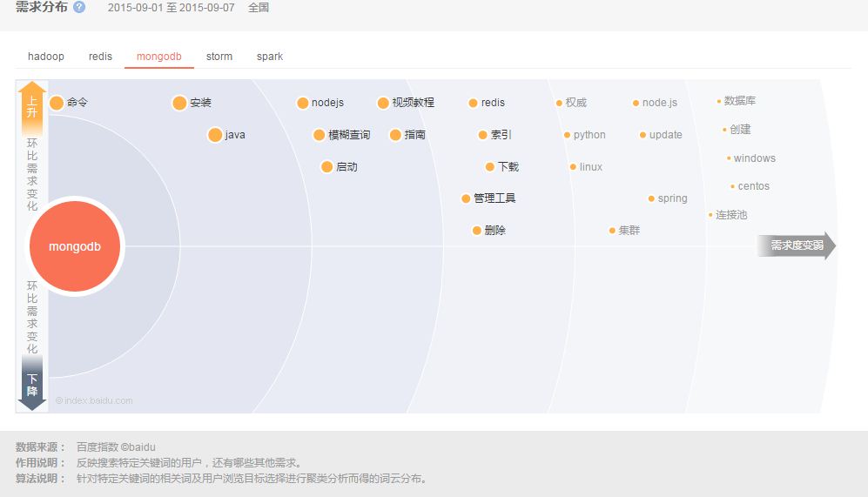Open the storm tab
Image resolution: width=868 pixels, height=497 pixels.
(219, 57)
